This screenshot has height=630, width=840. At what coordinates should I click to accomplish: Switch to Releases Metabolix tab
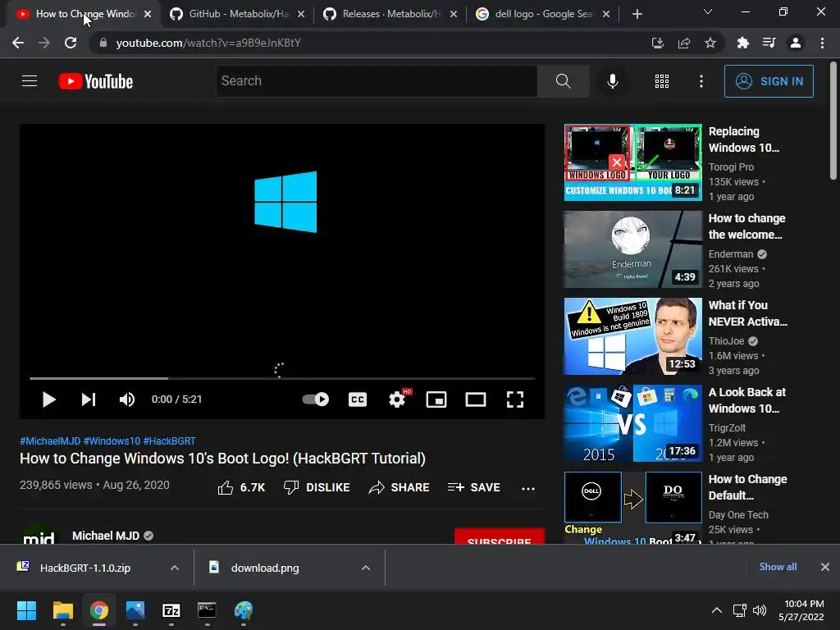click(390, 14)
